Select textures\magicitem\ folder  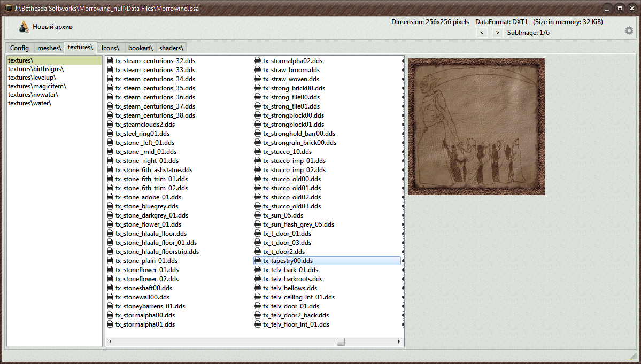tap(37, 86)
